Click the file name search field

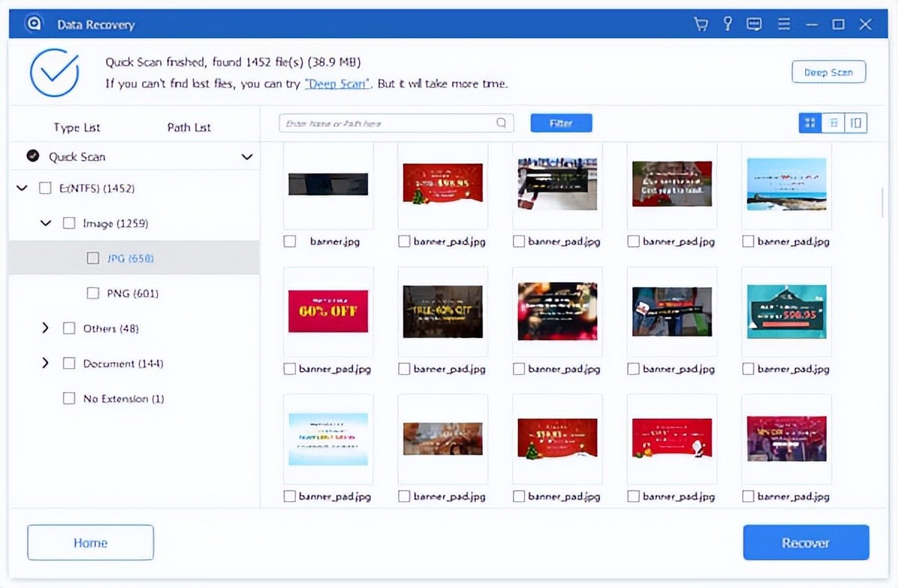[389, 123]
